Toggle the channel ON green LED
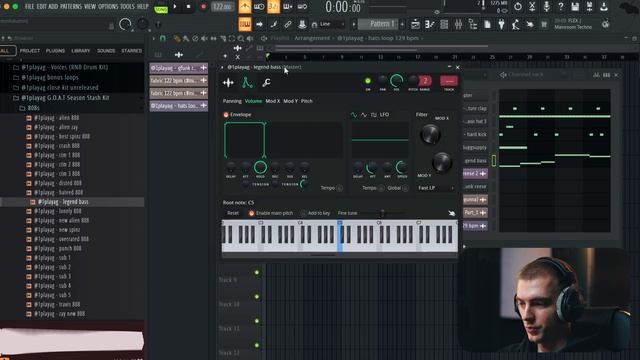This screenshot has height=360, width=640. 368,81
